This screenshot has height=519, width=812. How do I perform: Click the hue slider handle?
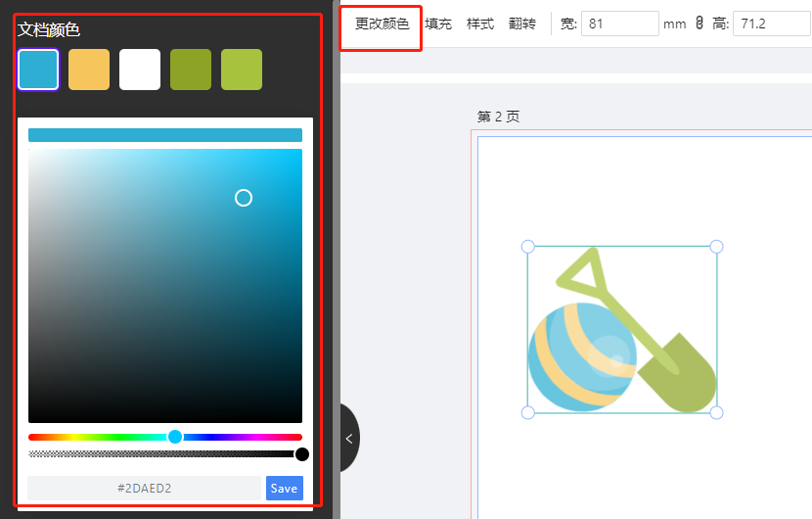pos(175,437)
